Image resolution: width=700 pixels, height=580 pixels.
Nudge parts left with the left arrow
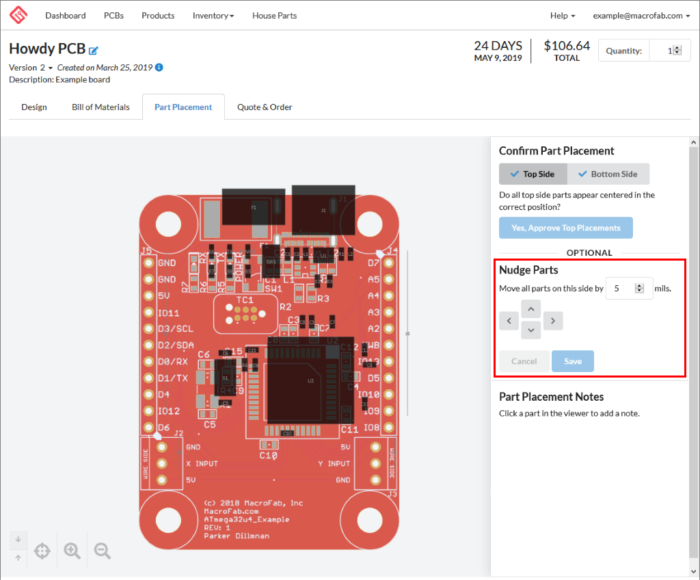point(509,321)
